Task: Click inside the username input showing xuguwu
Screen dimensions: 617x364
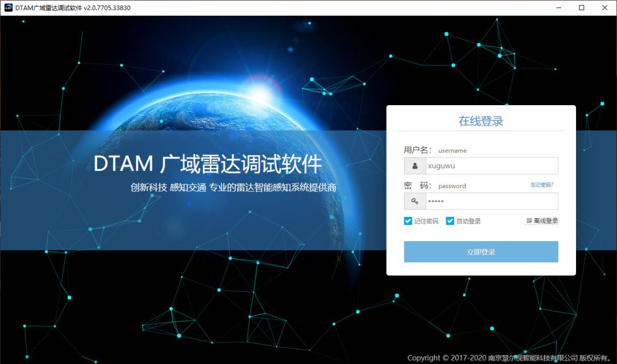Action: click(491, 166)
